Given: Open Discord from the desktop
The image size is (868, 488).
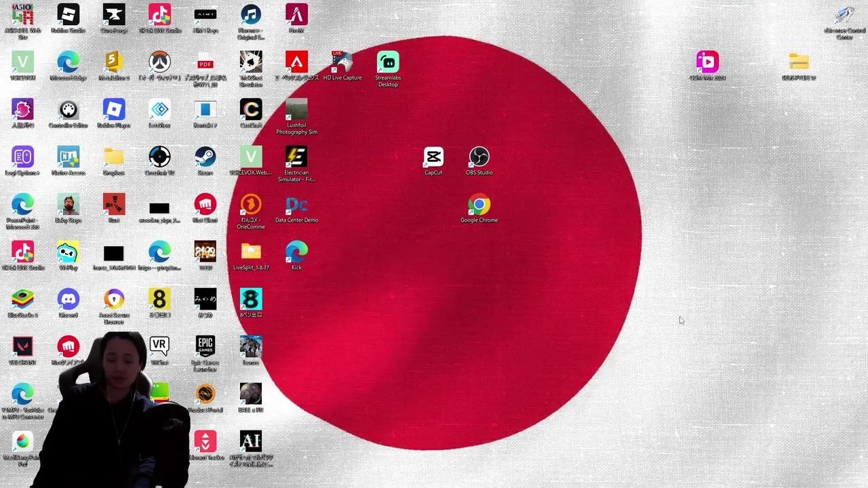Looking at the screenshot, I should point(68,300).
